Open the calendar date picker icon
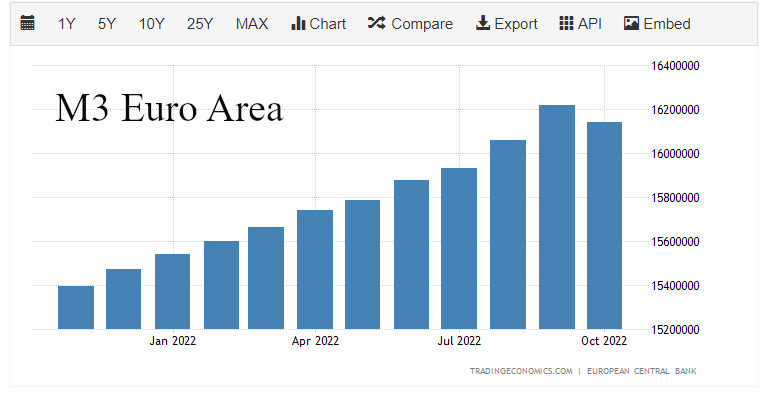Image resolution: width=772 pixels, height=399 pixels. click(28, 23)
